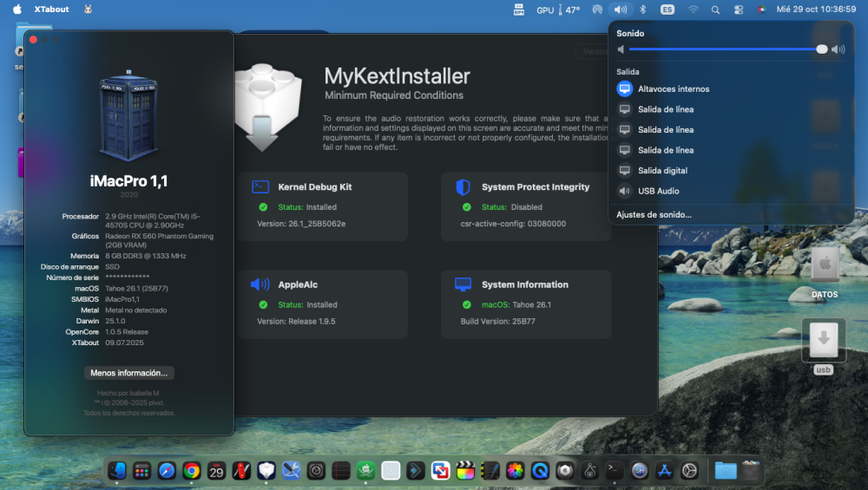
Task: Open Photos from the dock
Action: pyautogui.click(x=515, y=471)
